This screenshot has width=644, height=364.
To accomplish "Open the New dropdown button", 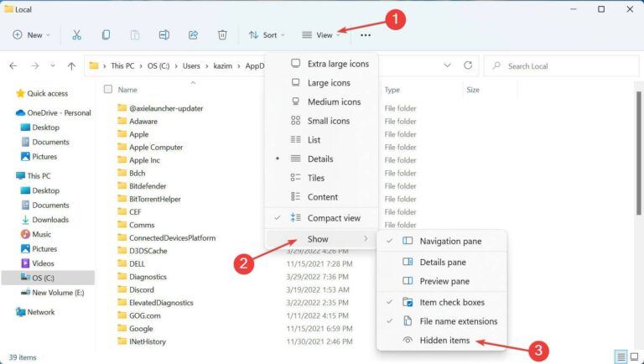I will pyautogui.click(x=32, y=35).
